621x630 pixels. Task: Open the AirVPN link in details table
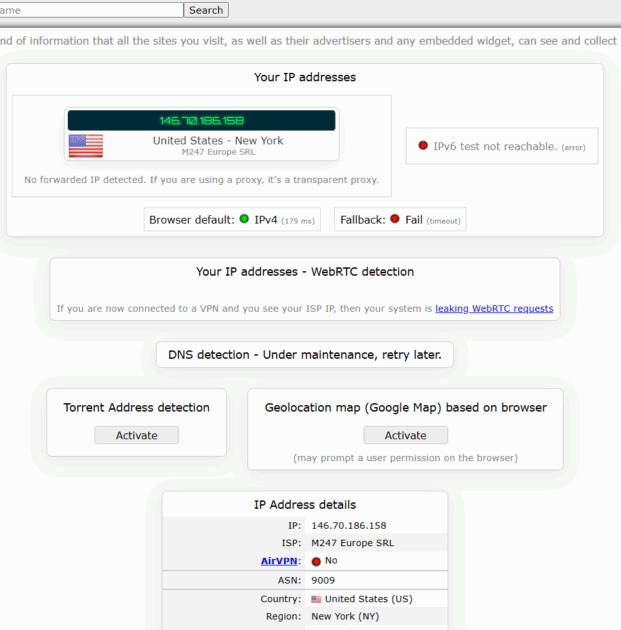coord(283,560)
